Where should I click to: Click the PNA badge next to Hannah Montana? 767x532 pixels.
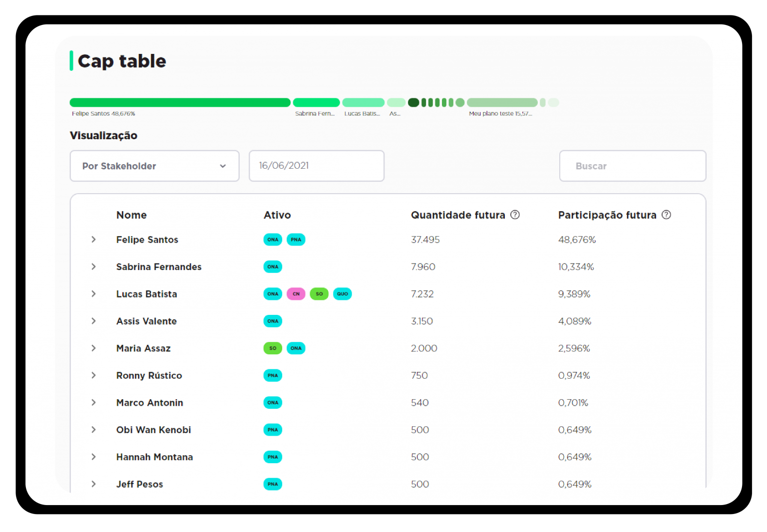pos(273,457)
